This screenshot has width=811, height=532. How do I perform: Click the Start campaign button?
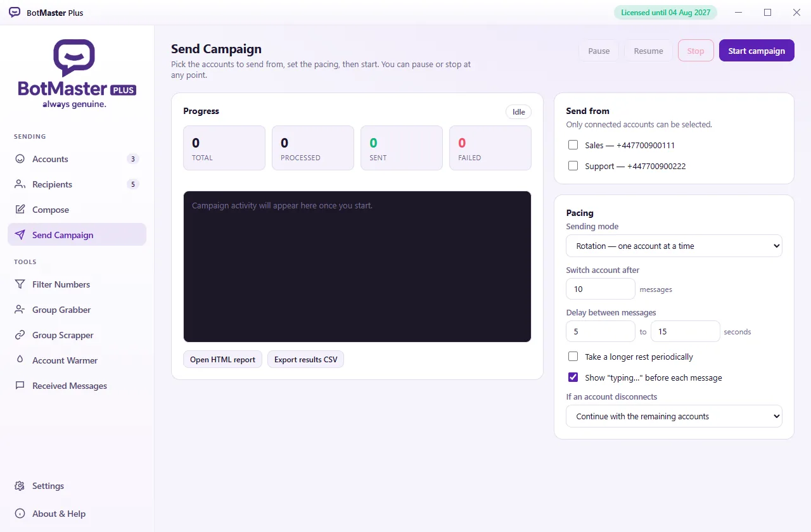757,51
